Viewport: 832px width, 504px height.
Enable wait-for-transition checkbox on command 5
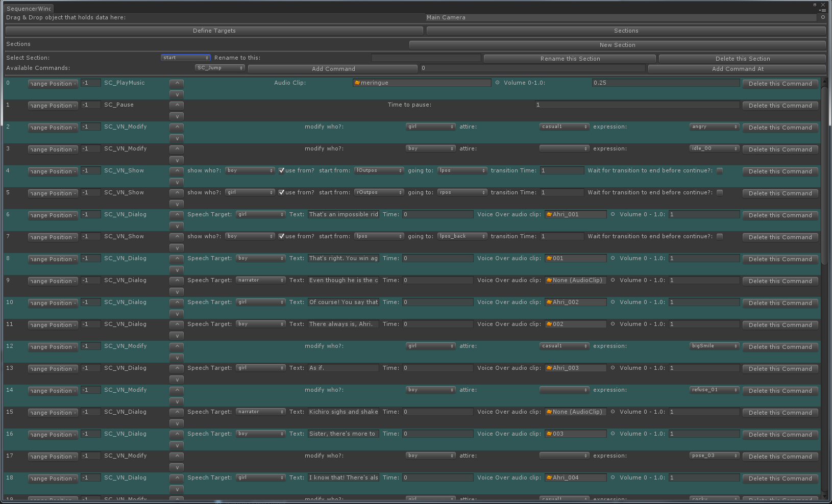[720, 193]
